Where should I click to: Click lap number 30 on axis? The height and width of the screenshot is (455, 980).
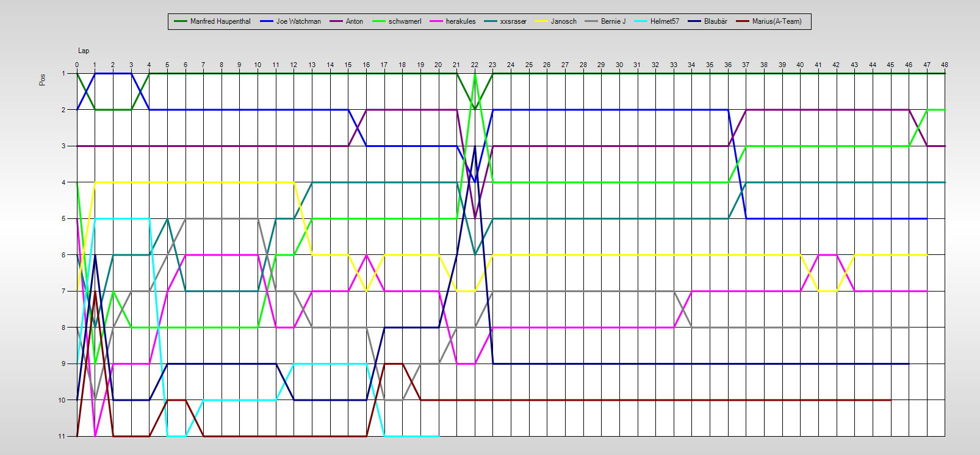(619, 65)
